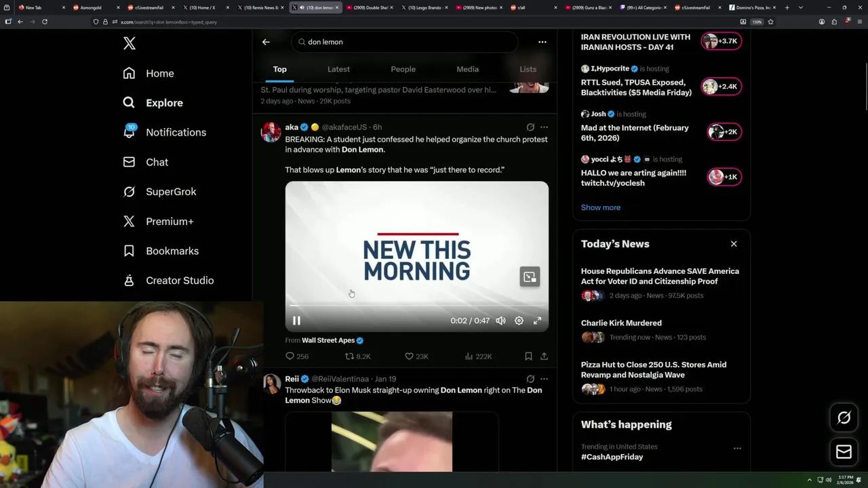Bookmark the page with the star icon
868x488 pixels.
pyautogui.click(x=770, y=22)
